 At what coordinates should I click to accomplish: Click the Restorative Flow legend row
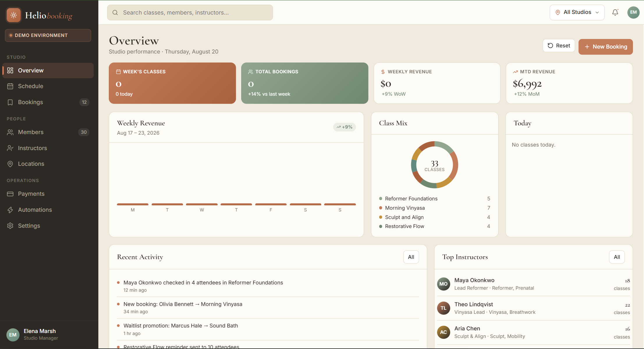click(434, 226)
